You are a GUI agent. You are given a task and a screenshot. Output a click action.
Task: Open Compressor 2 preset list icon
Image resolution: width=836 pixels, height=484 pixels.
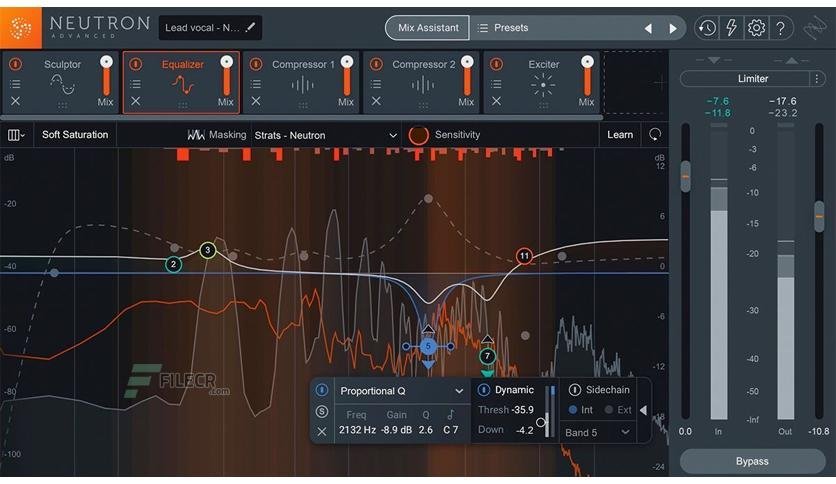point(376,84)
